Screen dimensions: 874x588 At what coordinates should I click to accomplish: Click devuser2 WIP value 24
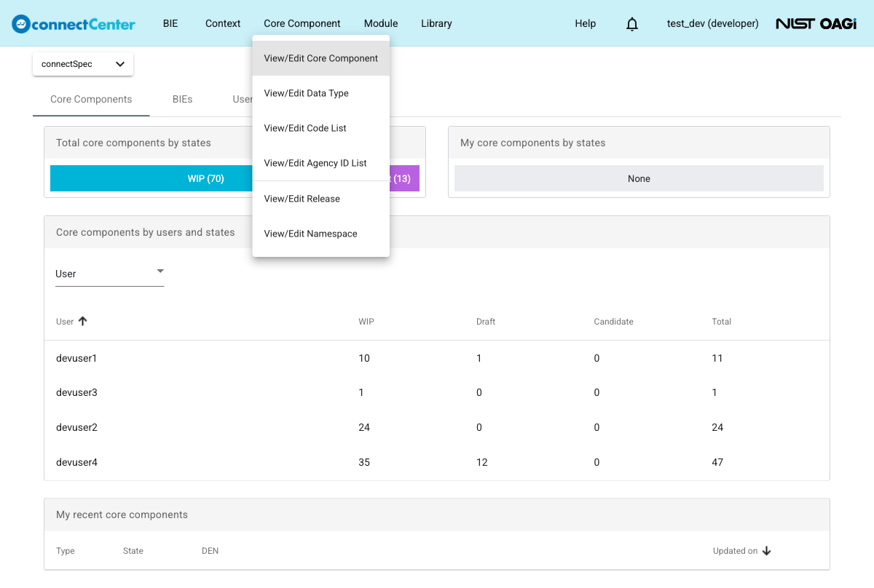click(x=364, y=427)
